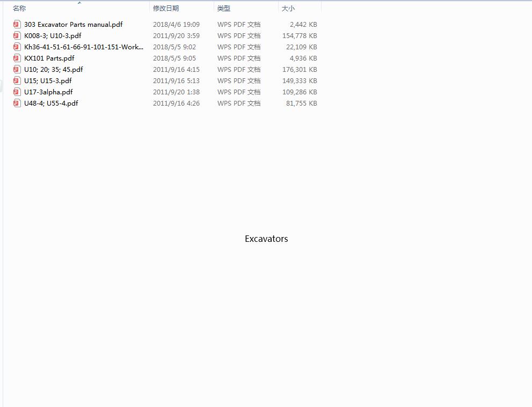Image resolution: width=532 pixels, height=407 pixels.
Task: Select the U48-4; U55-4 PDF icon
Action: tap(17, 103)
